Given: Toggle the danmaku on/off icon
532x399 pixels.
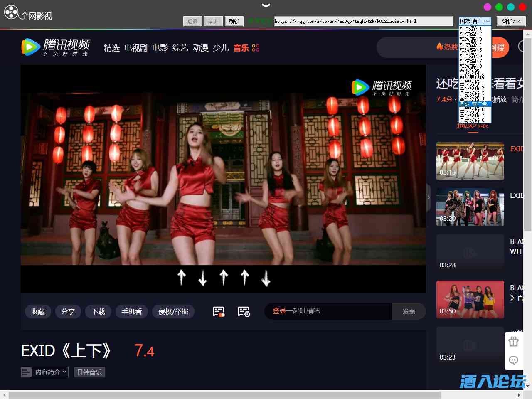Looking at the screenshot, I should [x=219, y=311].
